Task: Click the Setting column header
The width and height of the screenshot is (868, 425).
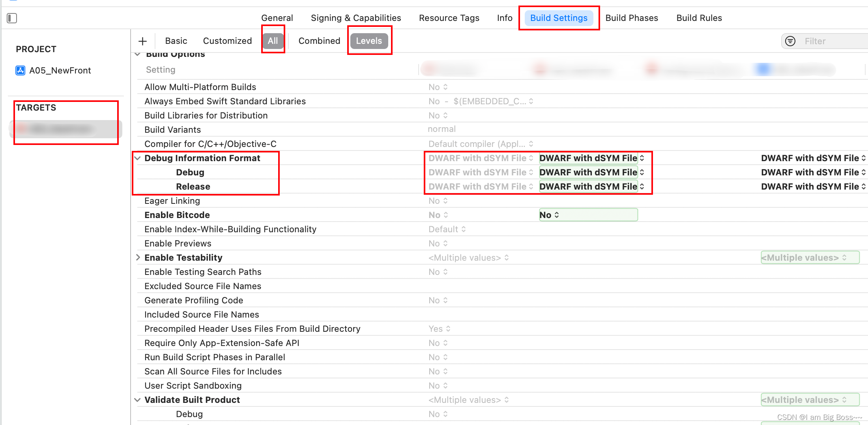Action: (161, 70)
